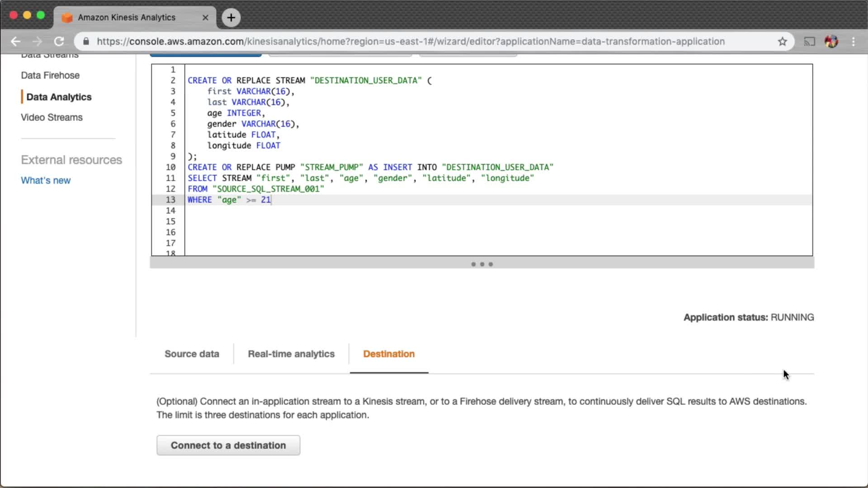Image resolution: width=868 pixels, height=488 pixels.
Task: Select Data Analytics in sidebar
Action: [x=59, y=97]
